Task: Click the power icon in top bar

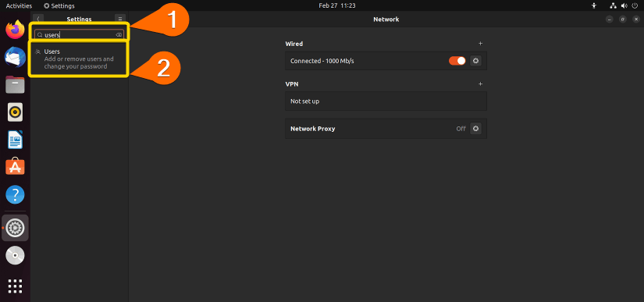Action: [635, 5]
